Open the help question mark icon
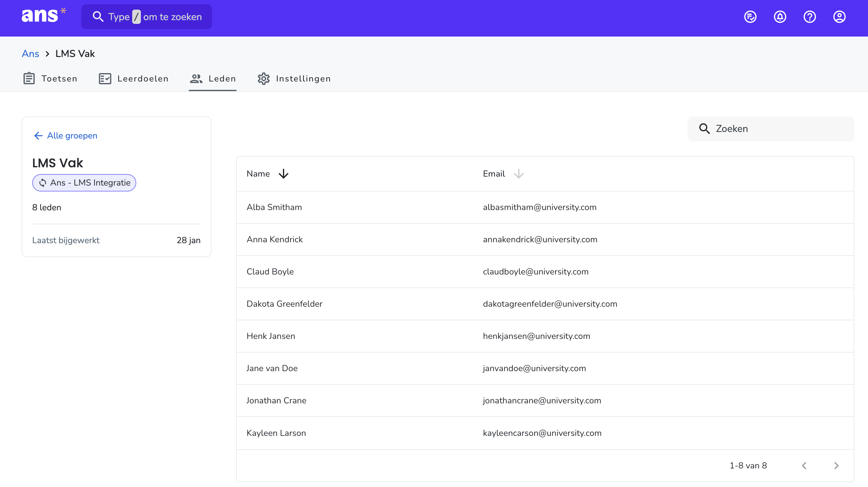Viewport: 868px width, 487px height. (x=809, y=16)
